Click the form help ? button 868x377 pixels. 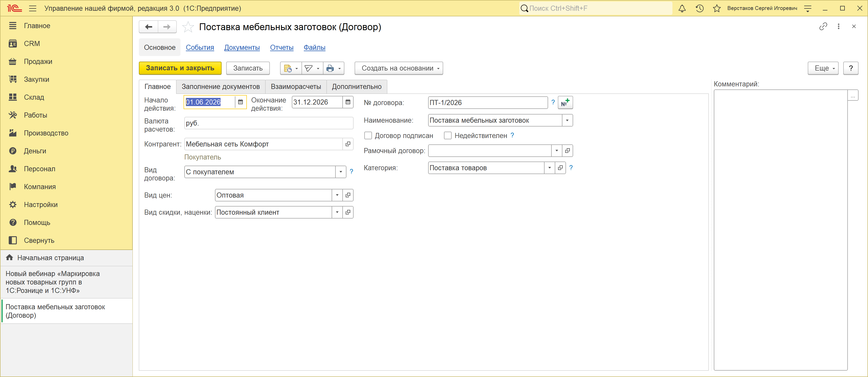pos(851,68)
